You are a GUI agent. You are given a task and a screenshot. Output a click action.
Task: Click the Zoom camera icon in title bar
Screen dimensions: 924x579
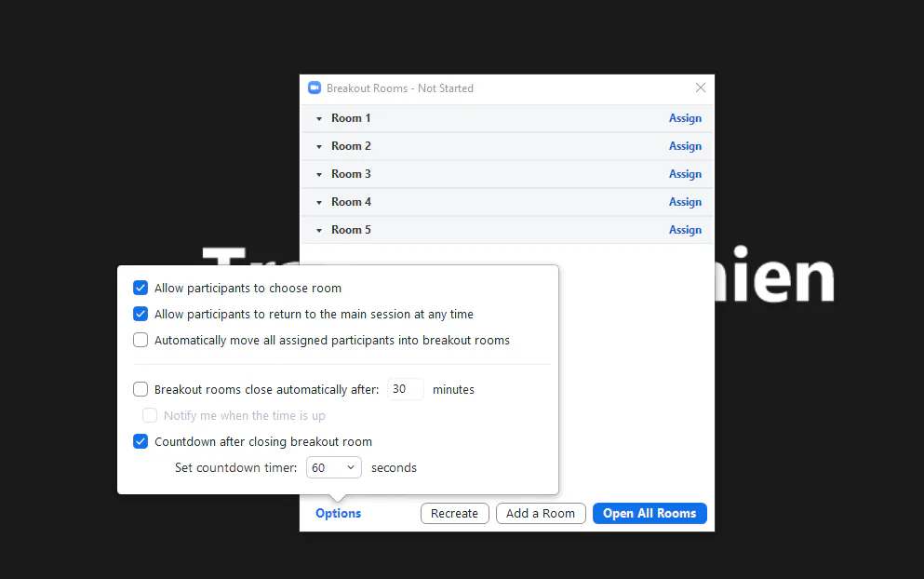coord(315,88)
